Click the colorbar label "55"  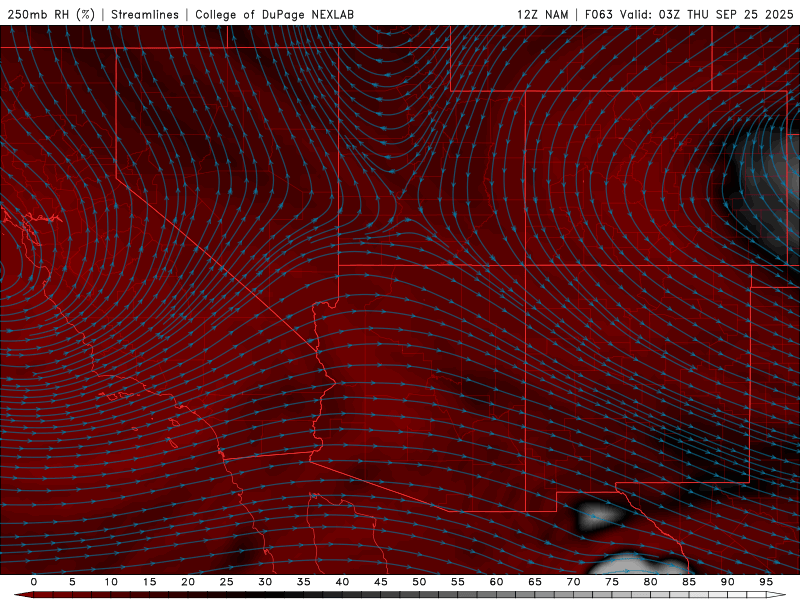click(457, 582)
